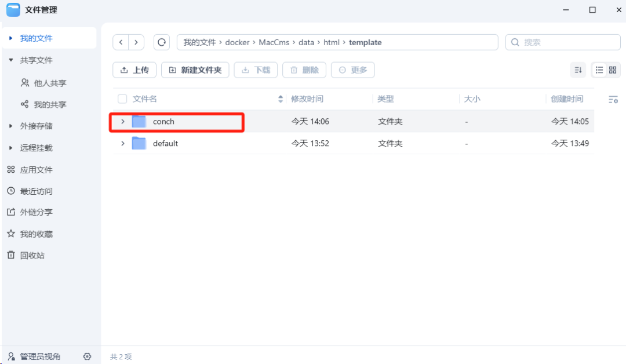This screenshot has width=626, height=364.
Task: Collapse the 共享文件 sidebar section
Action: pos(11,60)
